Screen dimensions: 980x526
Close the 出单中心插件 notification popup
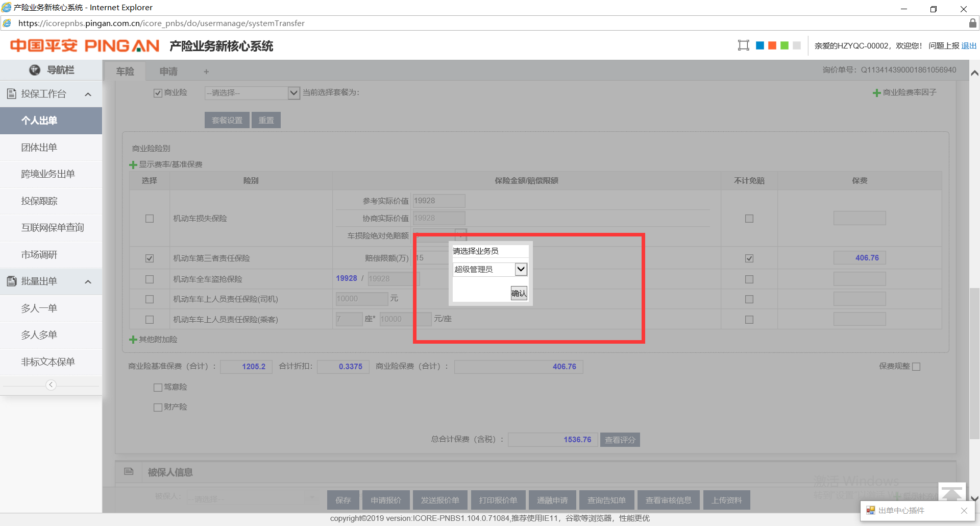pos(964,511)
